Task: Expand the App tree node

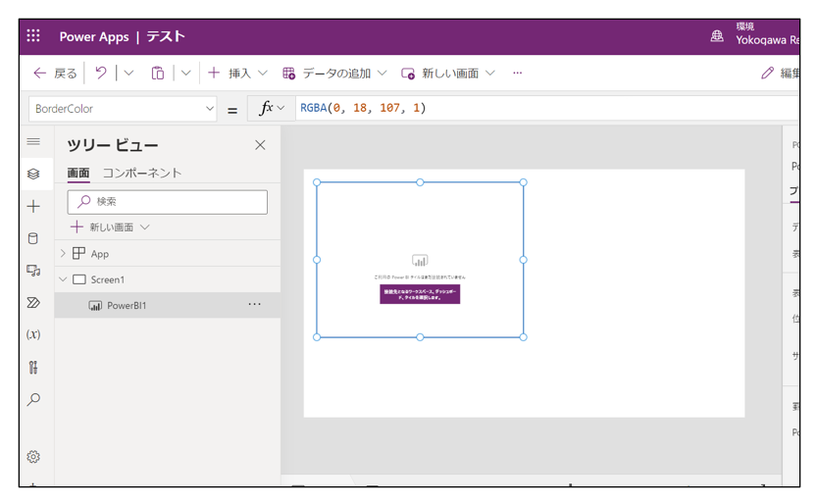Action: [x=63, y=253]
